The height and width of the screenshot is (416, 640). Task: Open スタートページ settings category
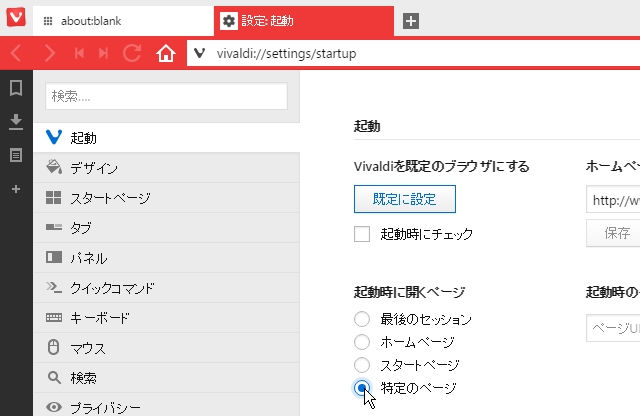tap(167, 198)
